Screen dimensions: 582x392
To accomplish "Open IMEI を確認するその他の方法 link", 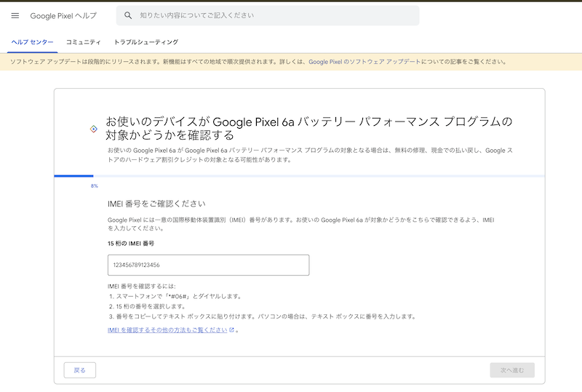I will [167, 329].
